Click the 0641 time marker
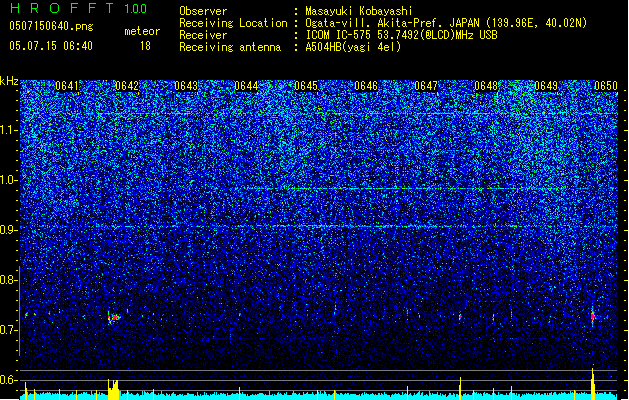 pyautogui.click(x=67, y=86)
